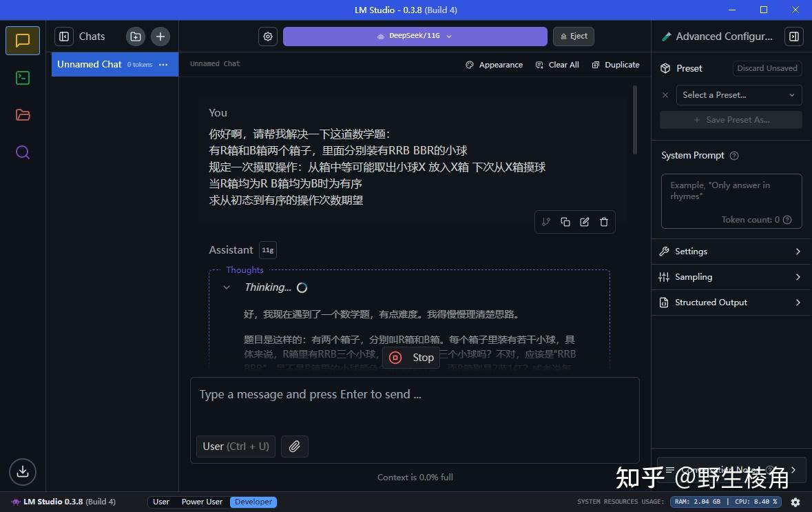Click Save Preset As button
Image resolution: width=812 pixels, height=512 pixels.
tap(731, 120)
